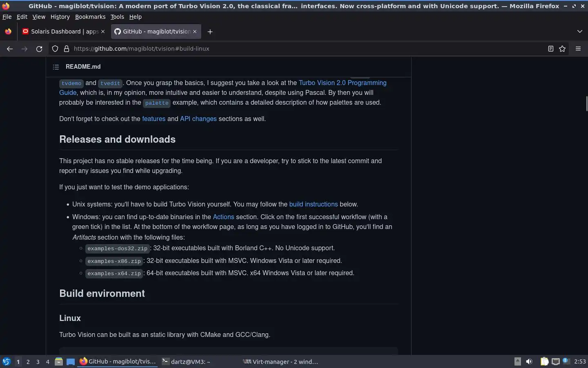Image resolution: width=588 pixels, height=368 pixels.
Task: Switch to Solaris Dashboard tab
Action: 64,31
